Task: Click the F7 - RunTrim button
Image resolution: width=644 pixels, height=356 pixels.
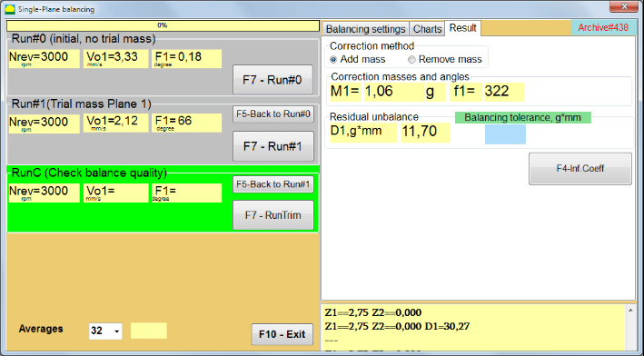Action: (x=273, y=215)
